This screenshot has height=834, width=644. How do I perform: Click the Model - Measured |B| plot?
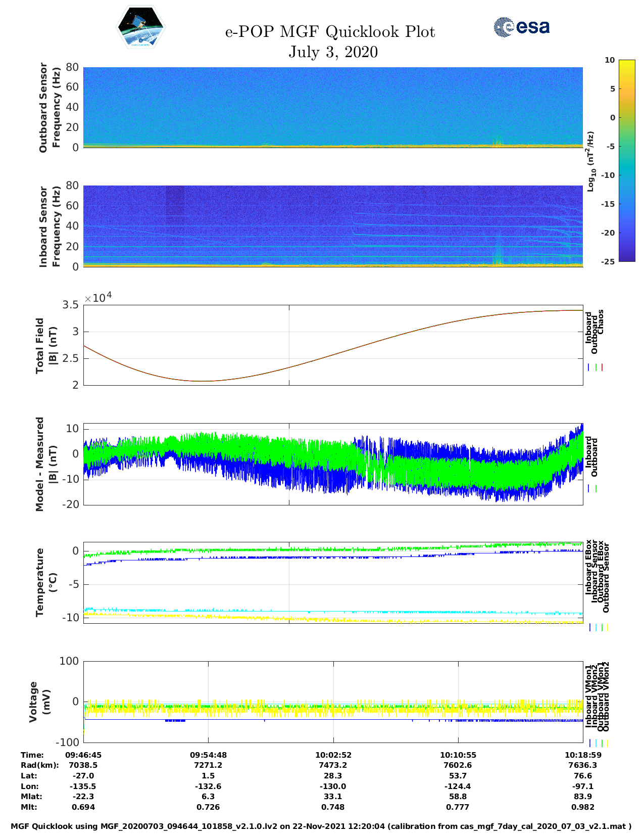coord(332,464)
